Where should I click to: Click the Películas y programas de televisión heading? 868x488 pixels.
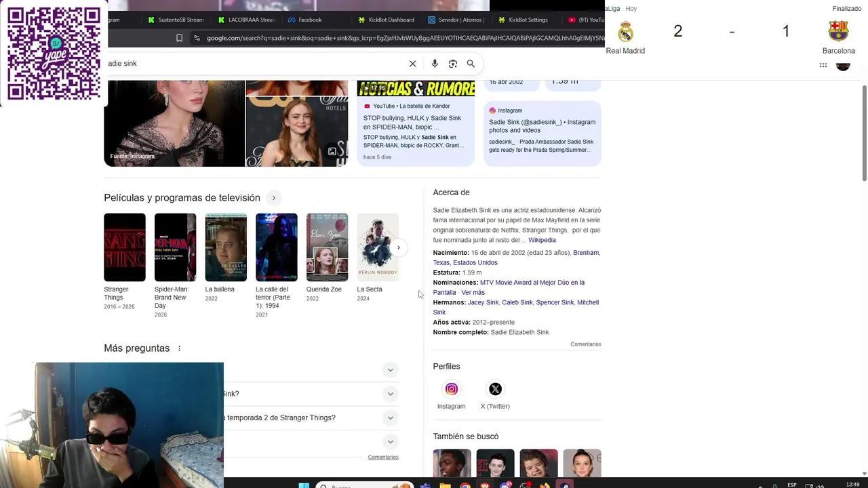(182, 198)
